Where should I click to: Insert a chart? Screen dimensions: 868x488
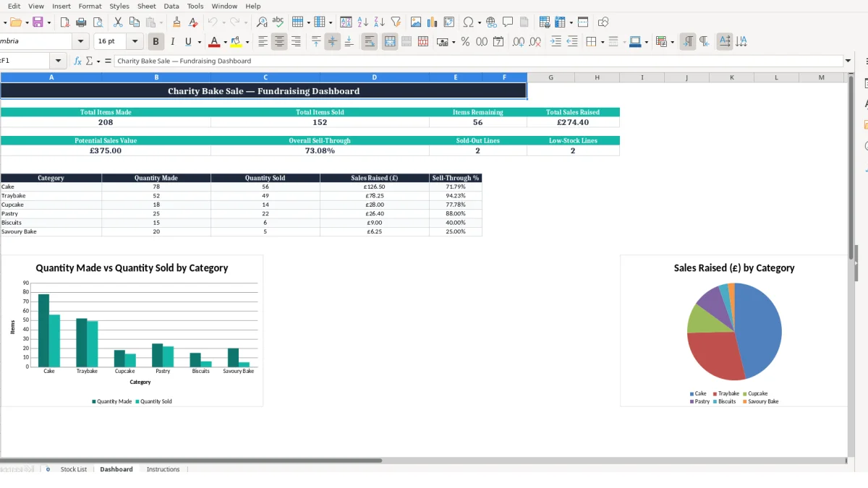pos(433,22)
